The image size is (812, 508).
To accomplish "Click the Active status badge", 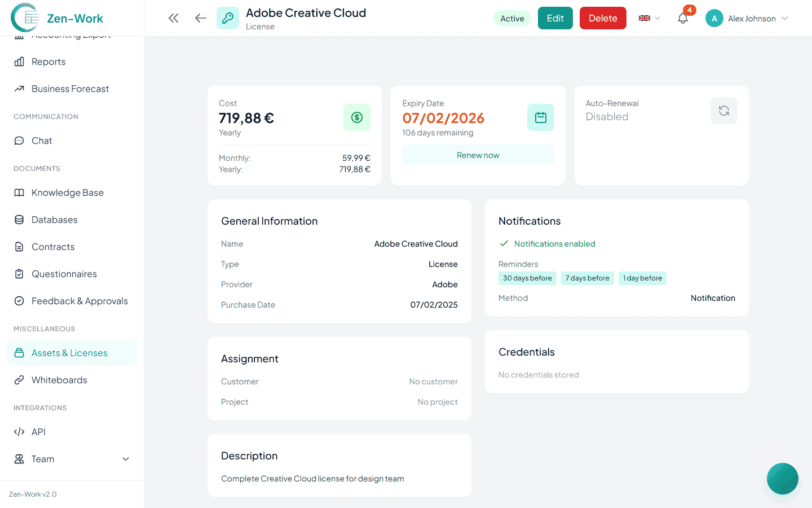I will coord(512,19).
